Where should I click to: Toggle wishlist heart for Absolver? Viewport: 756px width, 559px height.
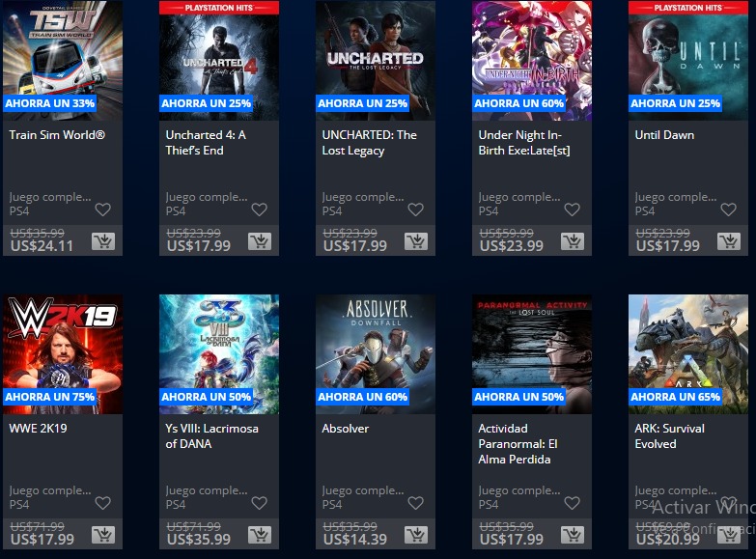[415, 503]
